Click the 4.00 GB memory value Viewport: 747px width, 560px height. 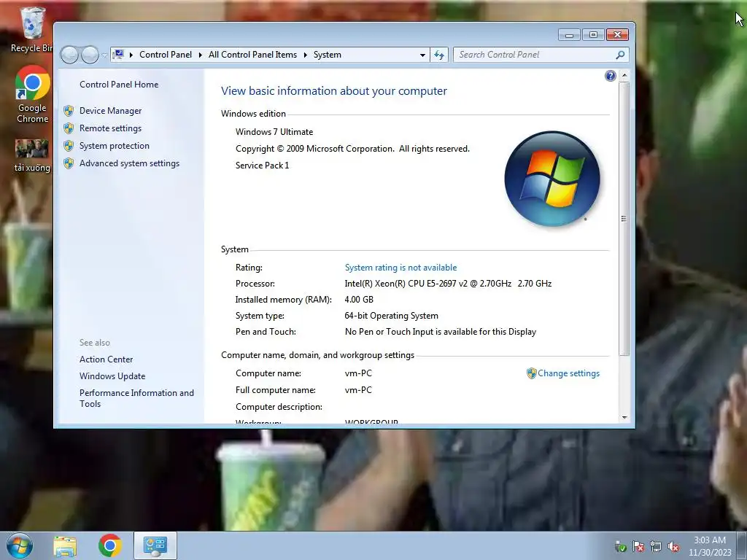[359, 300]
